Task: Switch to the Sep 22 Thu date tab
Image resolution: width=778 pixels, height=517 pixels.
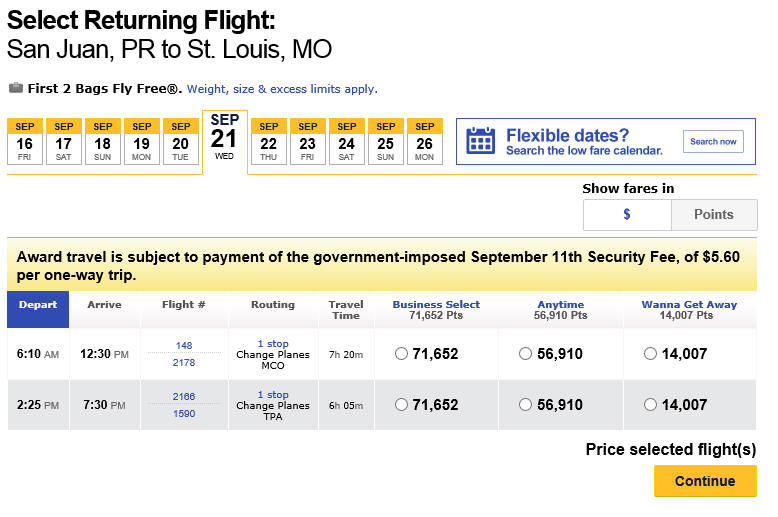Action: (268, 141)
